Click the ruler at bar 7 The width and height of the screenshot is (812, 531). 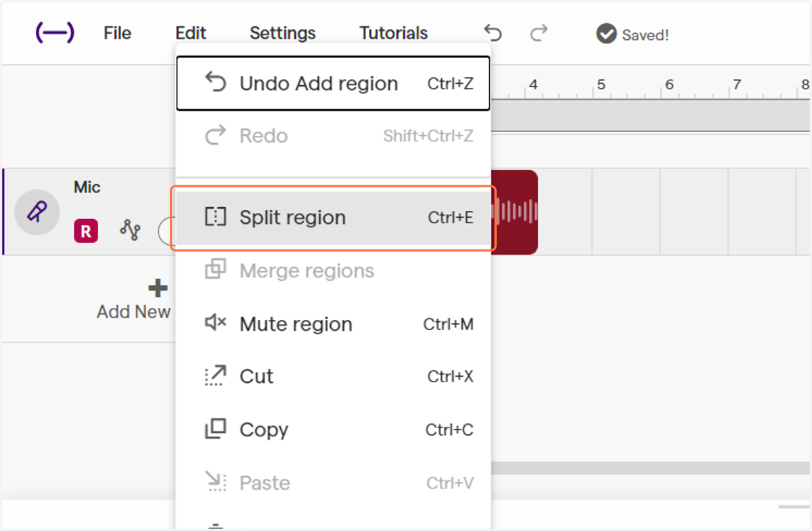coord(736,85)
